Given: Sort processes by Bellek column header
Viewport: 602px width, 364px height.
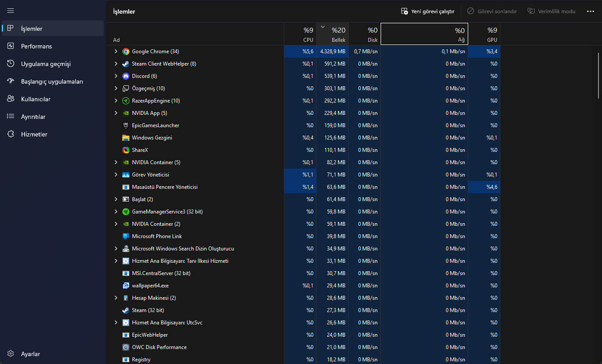Looking at the screenshot, I should pos(332,34).
